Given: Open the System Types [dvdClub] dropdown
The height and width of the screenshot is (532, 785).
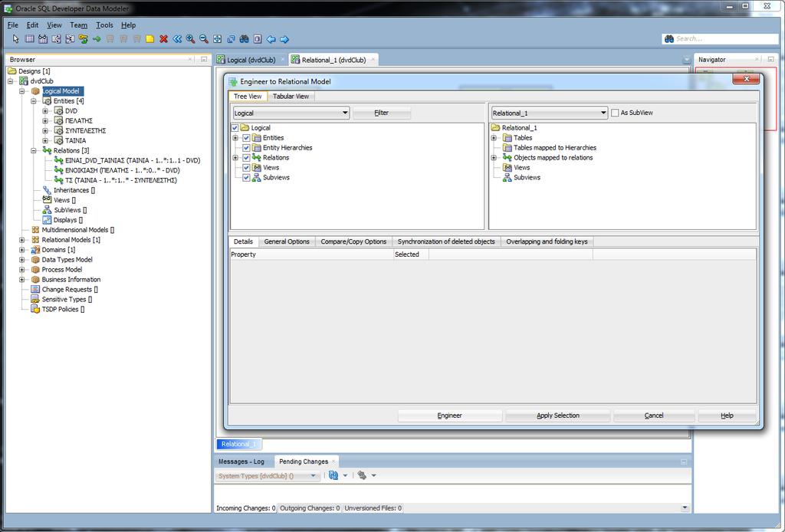Looking at the screenshot, I should tap(267, 476).
